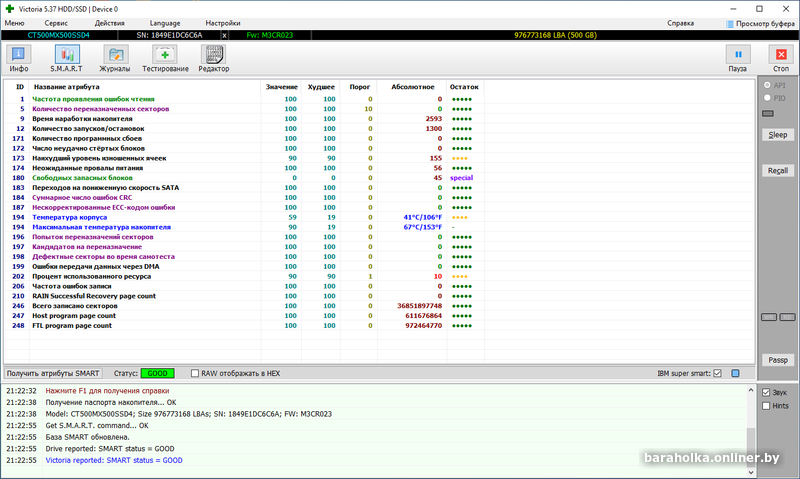Screen dimensions: 800x479
Task: Uncheck the Звук sound checkbox
Action: pyautogui.click(x=766, y=392)
